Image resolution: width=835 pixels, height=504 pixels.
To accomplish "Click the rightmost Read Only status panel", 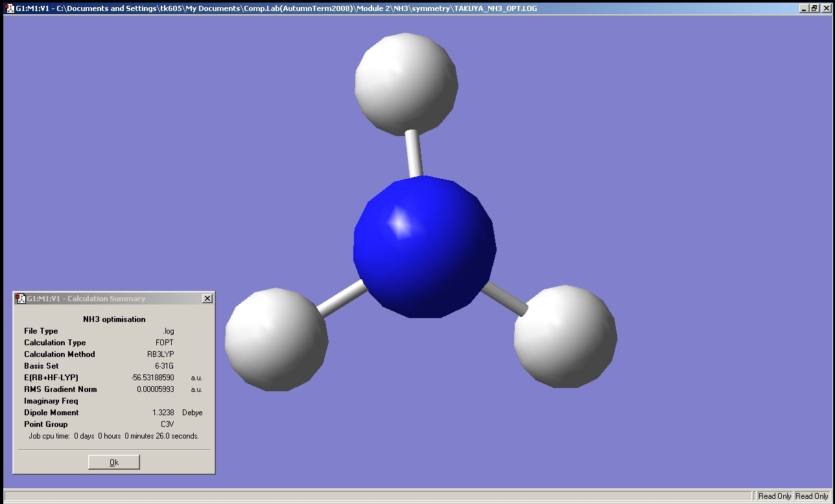I will click(812, 496).
